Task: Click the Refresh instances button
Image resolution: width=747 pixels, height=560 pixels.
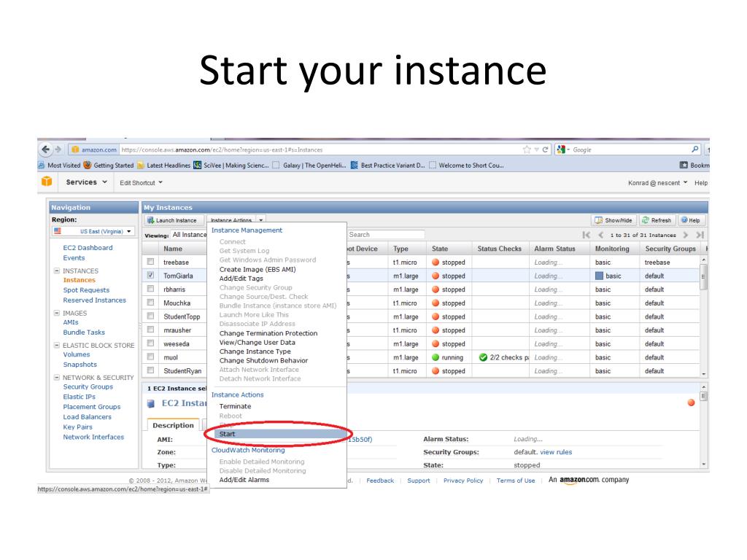Action: click(657, 220)
